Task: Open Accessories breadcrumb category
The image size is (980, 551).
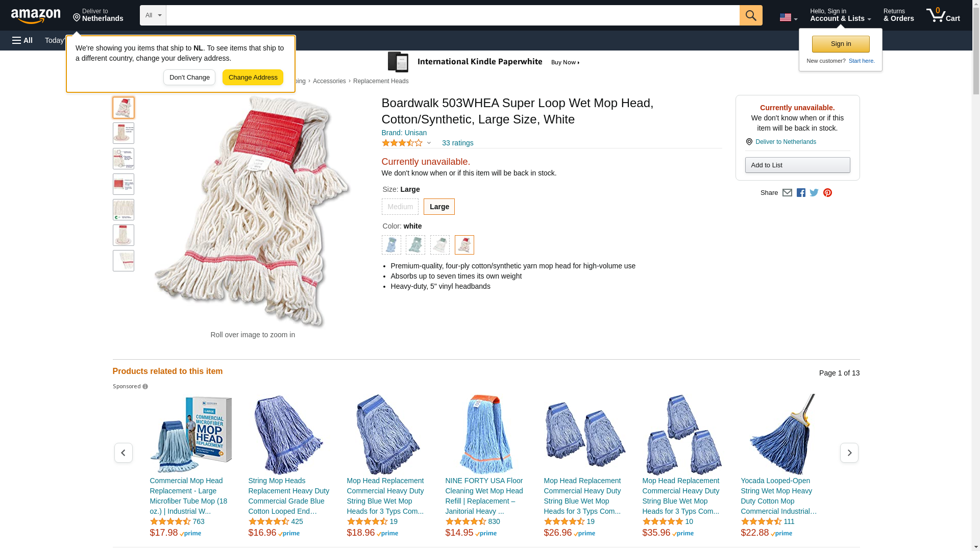Action: 329,81
